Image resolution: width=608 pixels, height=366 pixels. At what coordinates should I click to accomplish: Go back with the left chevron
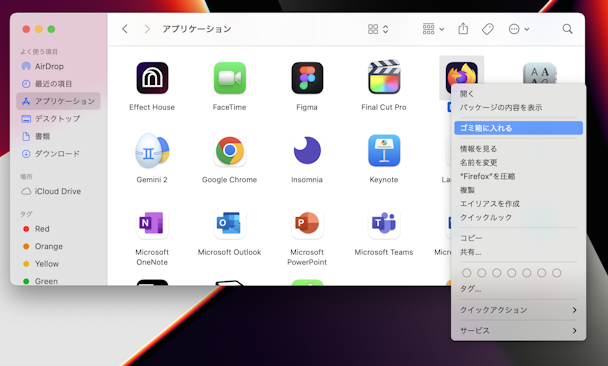(125, 29)
